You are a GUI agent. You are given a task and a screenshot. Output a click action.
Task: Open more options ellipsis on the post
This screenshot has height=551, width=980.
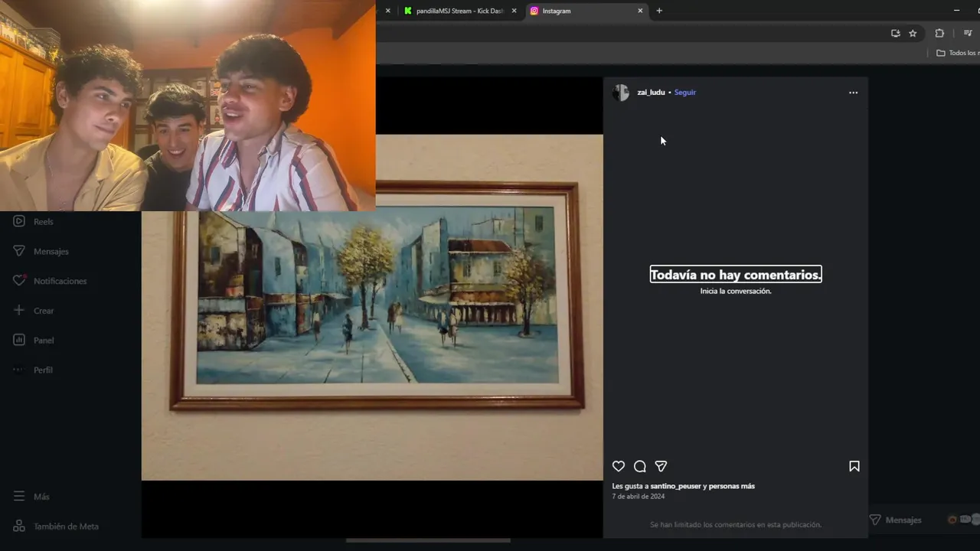click(854, 93)
